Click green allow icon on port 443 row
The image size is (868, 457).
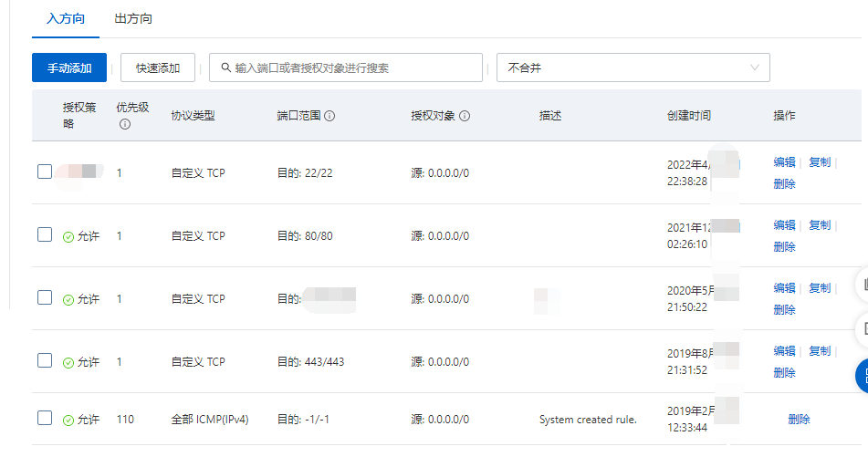tap(68, 362)
